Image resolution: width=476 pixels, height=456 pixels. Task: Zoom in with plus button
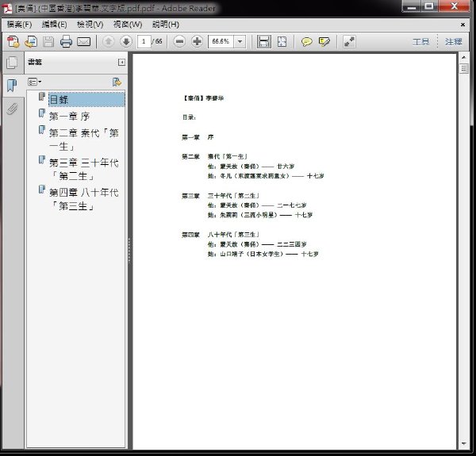197,41
